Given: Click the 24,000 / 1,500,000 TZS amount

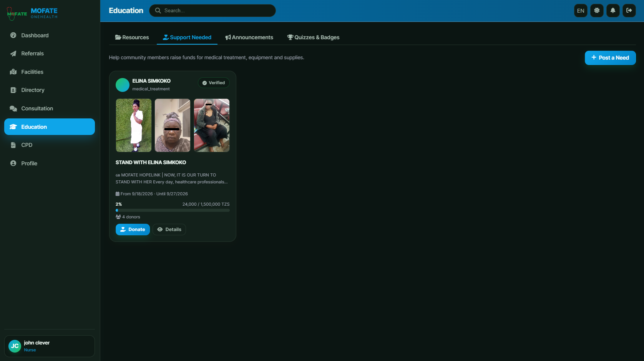Looking at the screenshot, I should coord(206,204).
